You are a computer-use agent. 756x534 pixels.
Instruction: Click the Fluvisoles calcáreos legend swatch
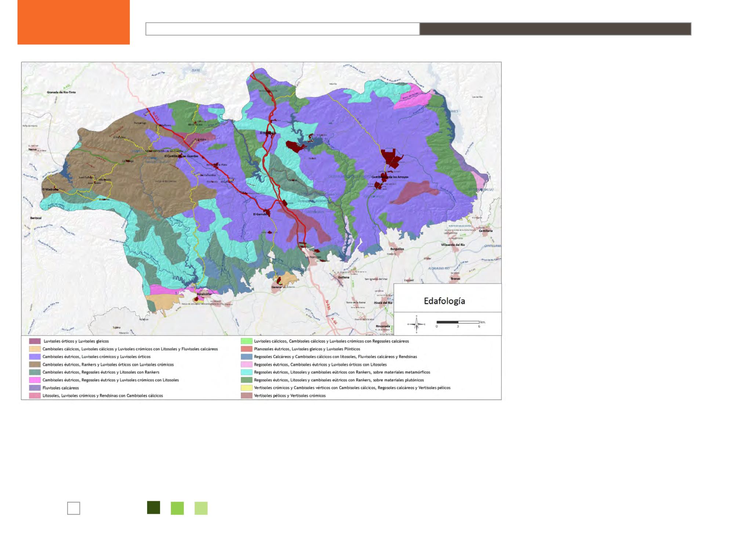point(35,388)
